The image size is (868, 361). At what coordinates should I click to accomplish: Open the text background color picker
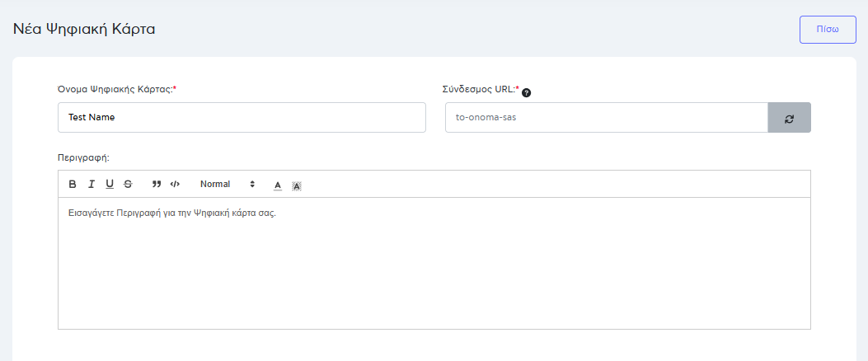[x=297, y=185]
